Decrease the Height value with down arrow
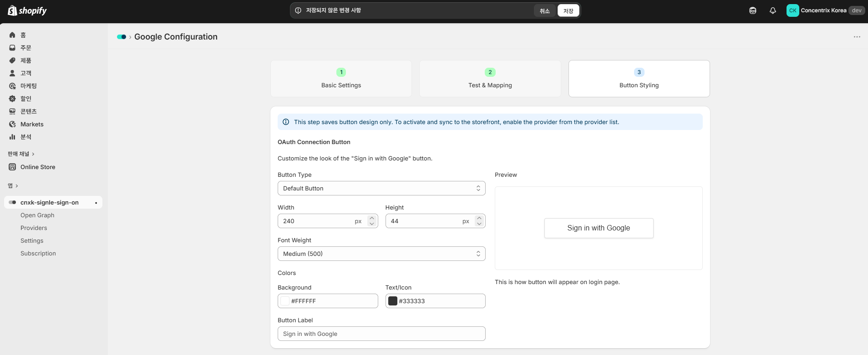This screenshot has width=868, height=355. coord(479,224)
